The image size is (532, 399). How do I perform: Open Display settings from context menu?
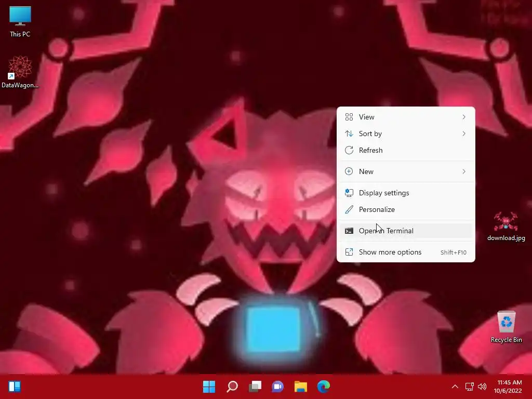pos(406,193)
